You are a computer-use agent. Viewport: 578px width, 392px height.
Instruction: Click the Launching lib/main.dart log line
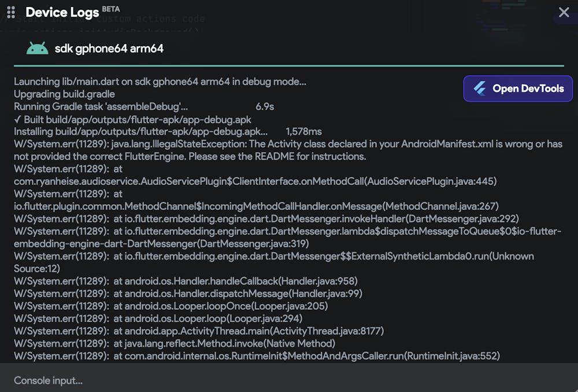[160, 82]
